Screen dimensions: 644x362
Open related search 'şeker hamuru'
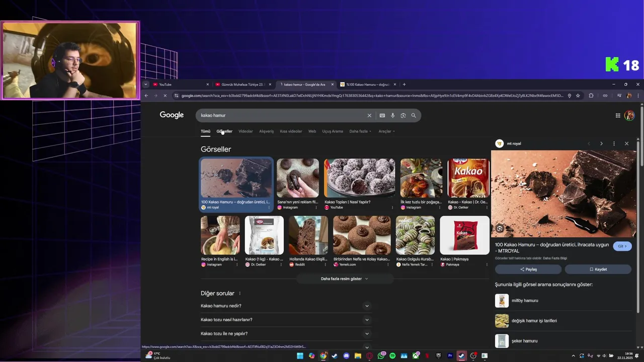point(563,341)
